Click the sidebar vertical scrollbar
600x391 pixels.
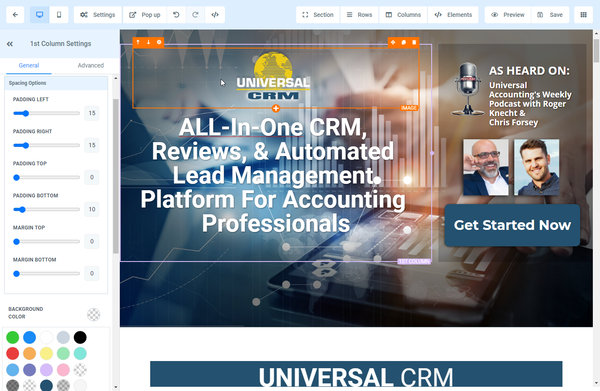pyautogui.click(x=116, y=176)
